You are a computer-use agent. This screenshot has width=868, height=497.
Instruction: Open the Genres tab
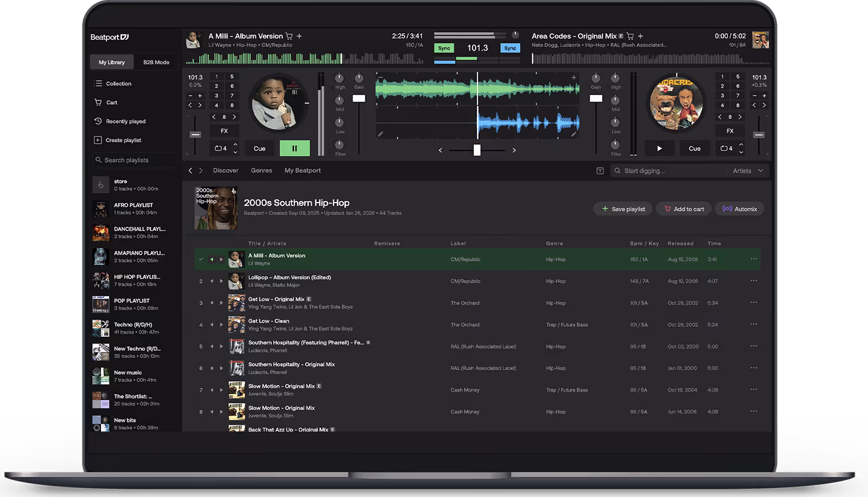click(261, 171)
